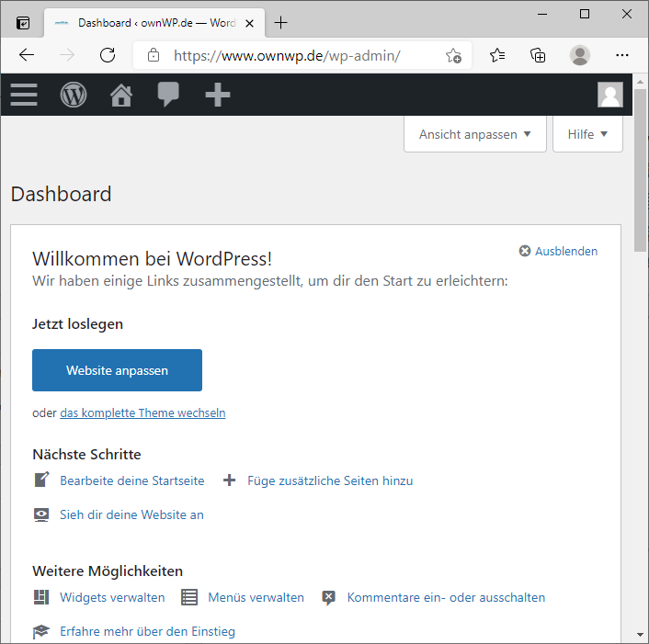Screen dimensions: 649x644
Task: Open browser Collections
Action: tap(538, 55)
